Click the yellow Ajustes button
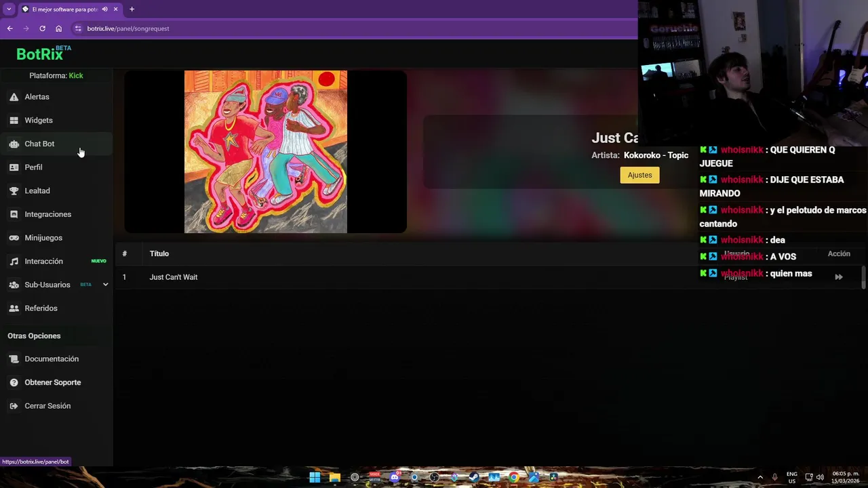The image size is (868, 488). tap(639, 175)
